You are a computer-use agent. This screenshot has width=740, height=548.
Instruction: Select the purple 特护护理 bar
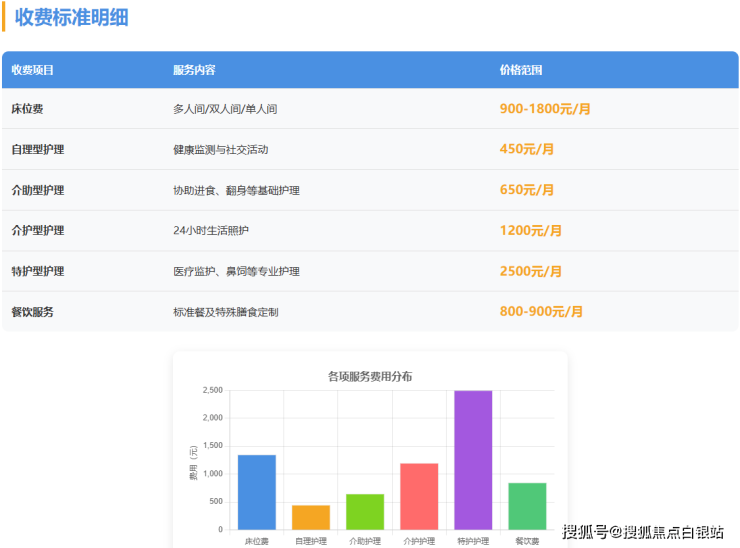pyautogui.click(x=473, y=460)
